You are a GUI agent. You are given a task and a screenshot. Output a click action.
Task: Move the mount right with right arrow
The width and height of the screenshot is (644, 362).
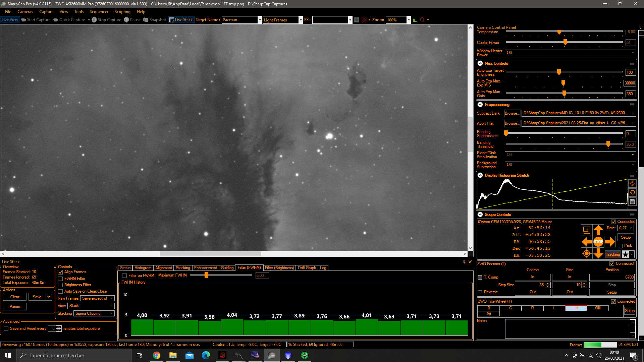(610, 242)
